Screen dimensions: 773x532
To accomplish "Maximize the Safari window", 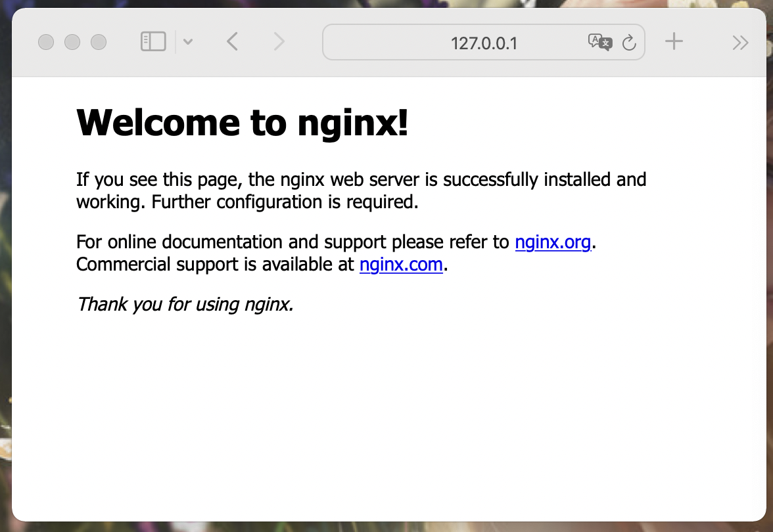I will (x=99, y=42).
